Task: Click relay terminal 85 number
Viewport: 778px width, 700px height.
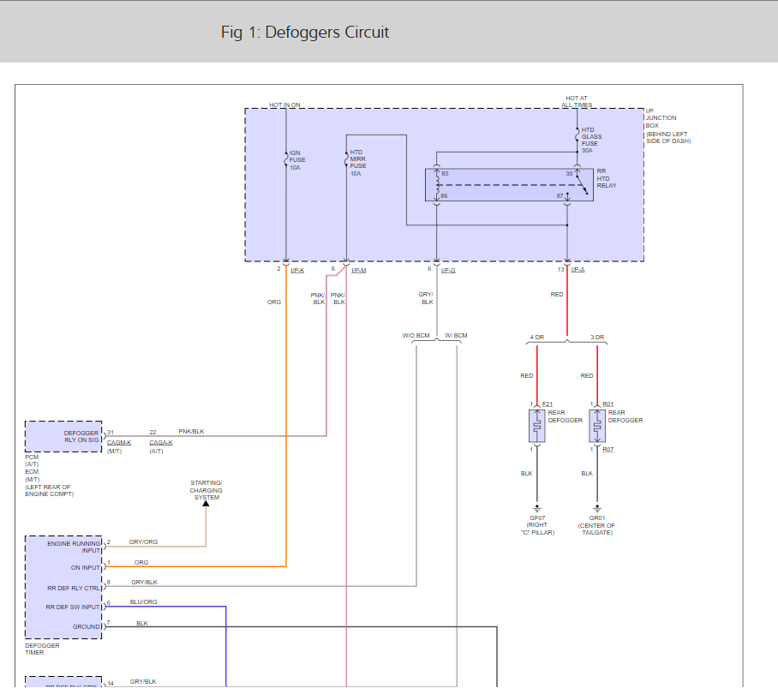Action: (x=445, y=174)
